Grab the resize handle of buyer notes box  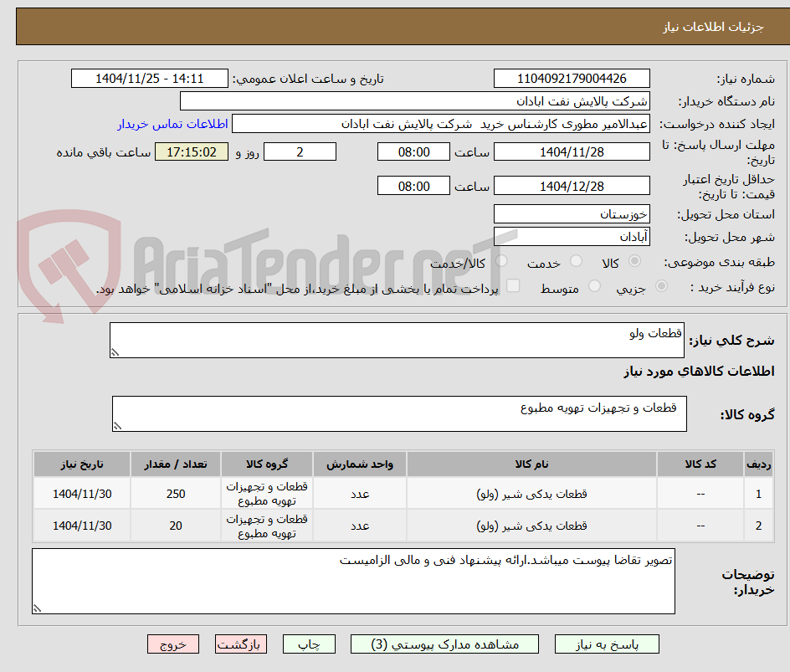[x=37, y=608]
